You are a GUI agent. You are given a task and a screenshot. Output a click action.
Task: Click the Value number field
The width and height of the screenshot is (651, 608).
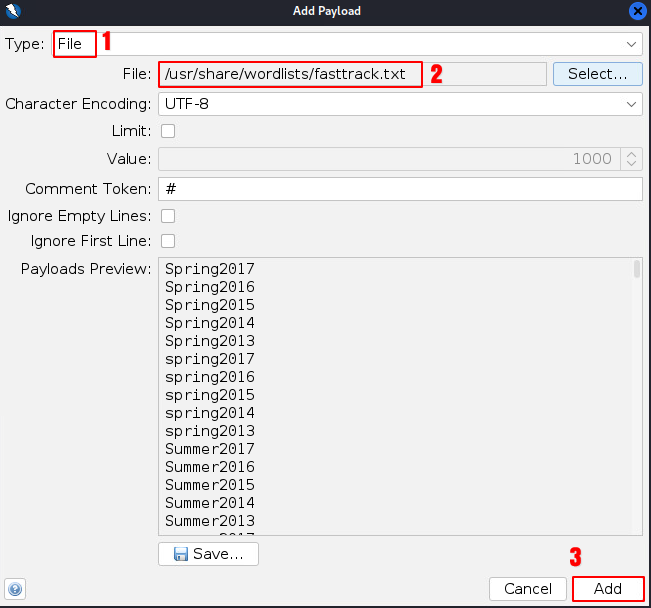[388, 159]
